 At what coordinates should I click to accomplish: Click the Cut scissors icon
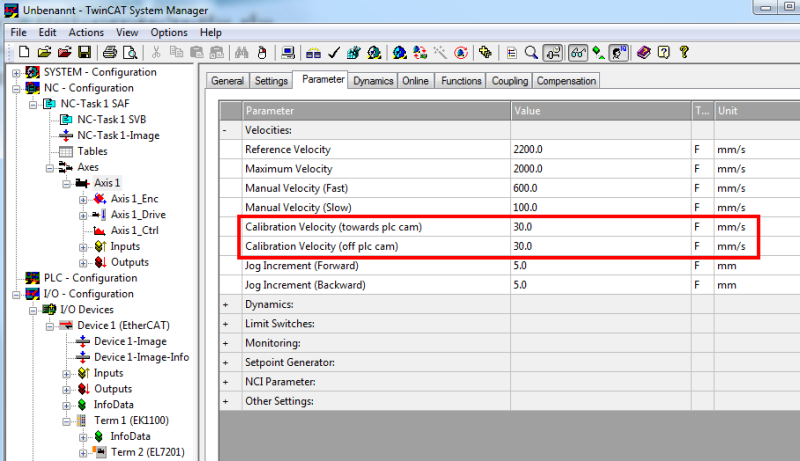coord(156,52)
